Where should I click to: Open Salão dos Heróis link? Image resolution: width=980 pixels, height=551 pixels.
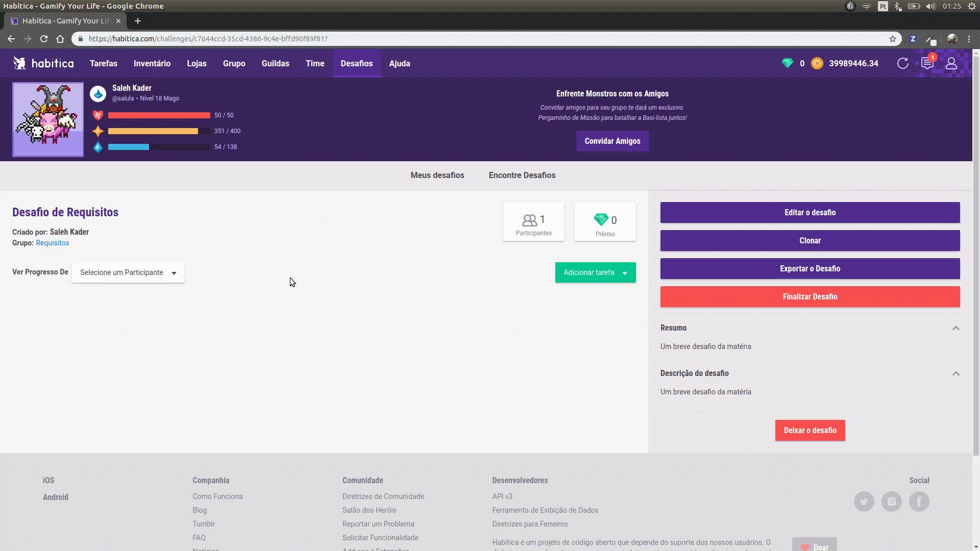[369, 510]
